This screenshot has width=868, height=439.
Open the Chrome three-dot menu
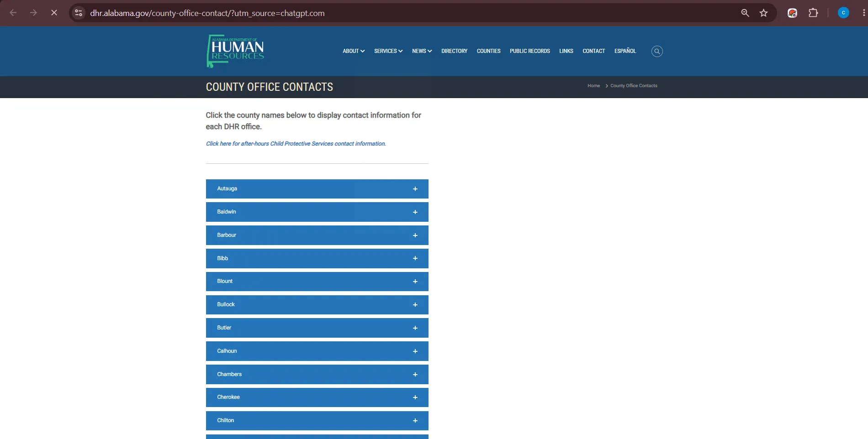[x=863, y=13]
